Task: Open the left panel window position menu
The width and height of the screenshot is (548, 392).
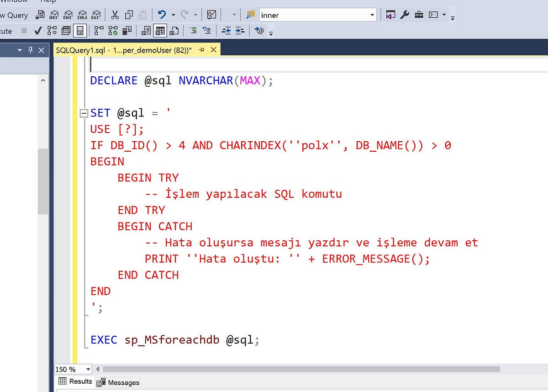Action: (x=20, y=50)
